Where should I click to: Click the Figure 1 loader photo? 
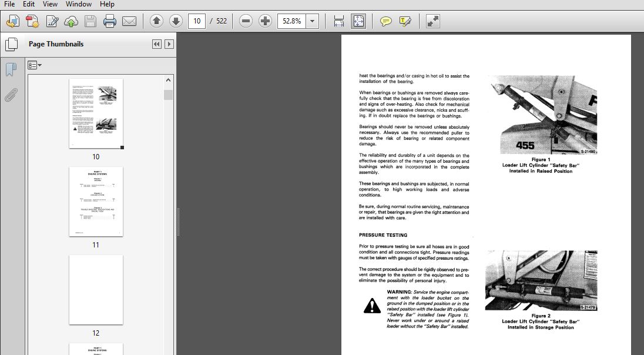click(541, 115)
